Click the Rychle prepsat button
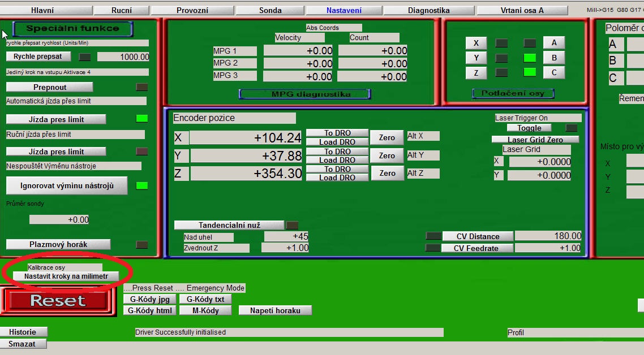 click(38, 57)
